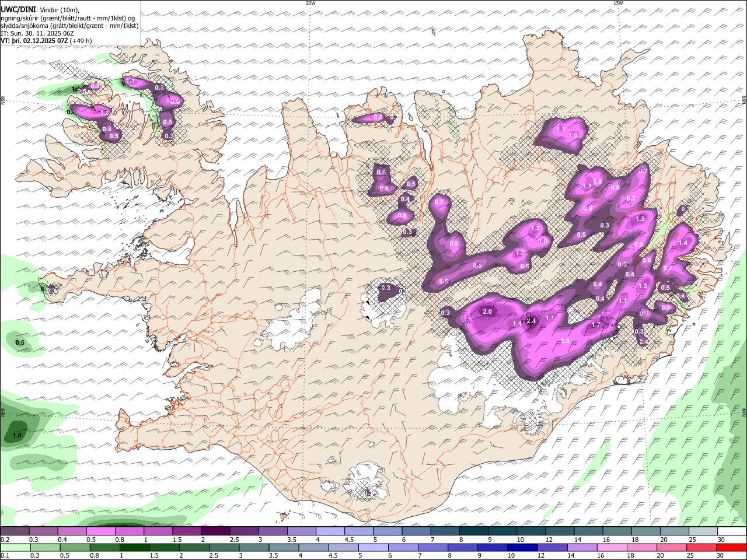Select the 1.5–2 magenta-purple snow legend swatch
This screenshot has height=560, width=747.
[187, 531]
